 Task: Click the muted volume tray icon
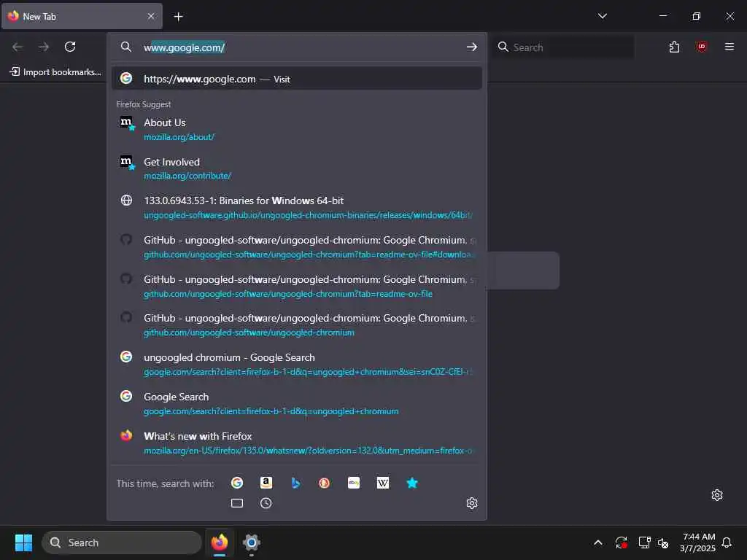coord(663,542)
